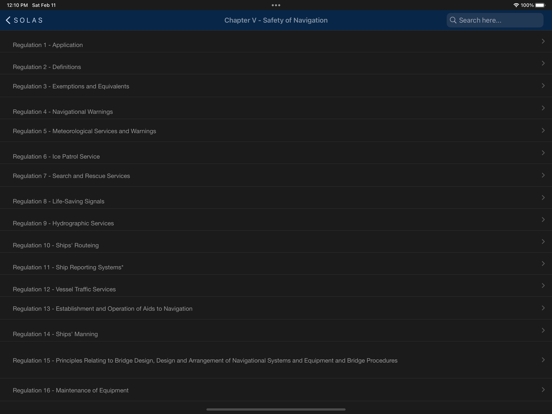Open the three-dot multitasking menu at top

[x=276, y=5]
